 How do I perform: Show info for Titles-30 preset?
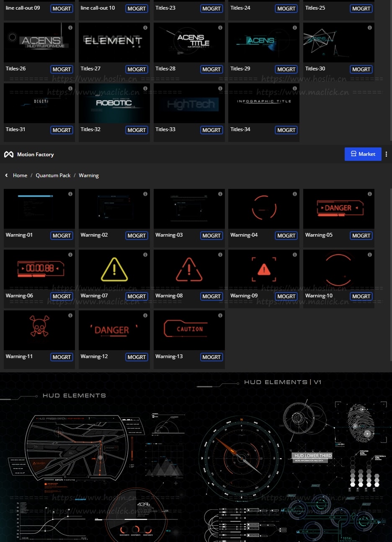coord(370,28)
